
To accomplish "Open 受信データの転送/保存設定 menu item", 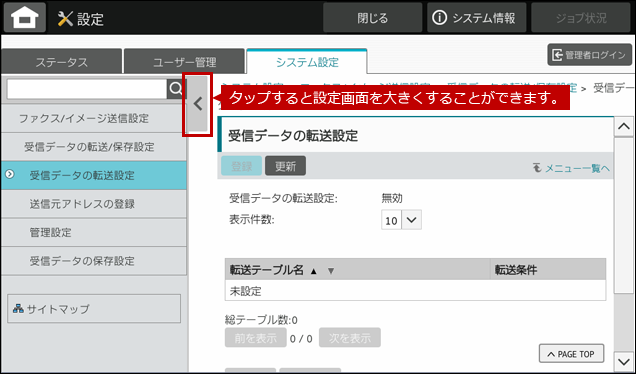I will [94, 147].
